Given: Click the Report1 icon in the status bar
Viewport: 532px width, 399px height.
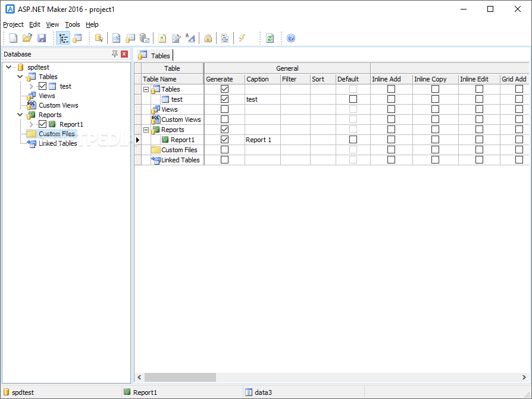Looking at the screenshot, I should [127, 392].
